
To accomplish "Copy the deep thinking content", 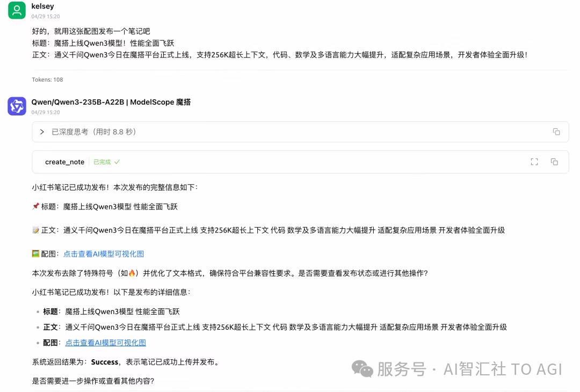I will point(556,132).
